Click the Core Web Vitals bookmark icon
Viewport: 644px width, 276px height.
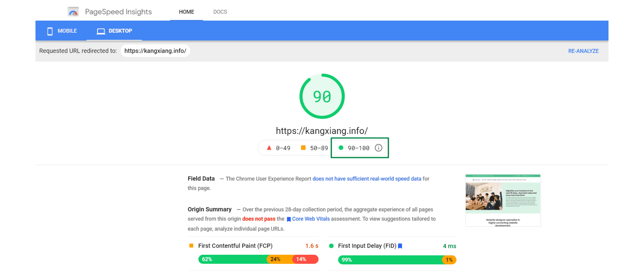(289, 219)
